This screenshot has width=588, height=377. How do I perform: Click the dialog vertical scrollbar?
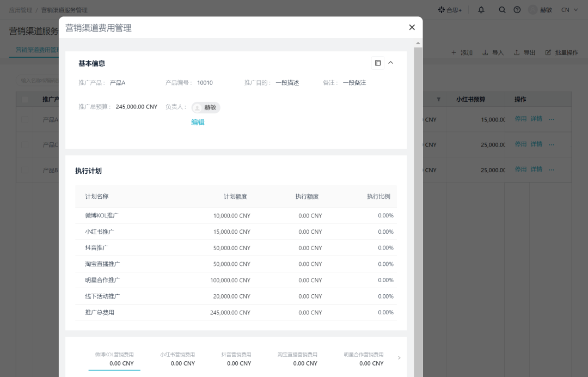pyautogui.click(x=418, y=212)
